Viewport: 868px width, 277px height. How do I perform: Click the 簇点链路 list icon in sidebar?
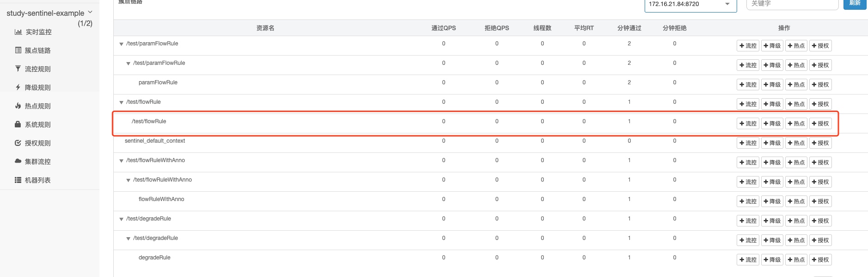(18, 50)
